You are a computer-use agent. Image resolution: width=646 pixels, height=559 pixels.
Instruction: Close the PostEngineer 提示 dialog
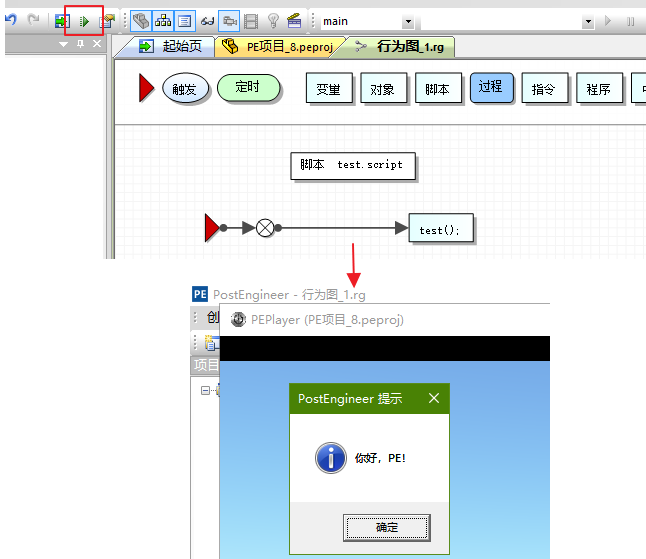click(434, 398)
